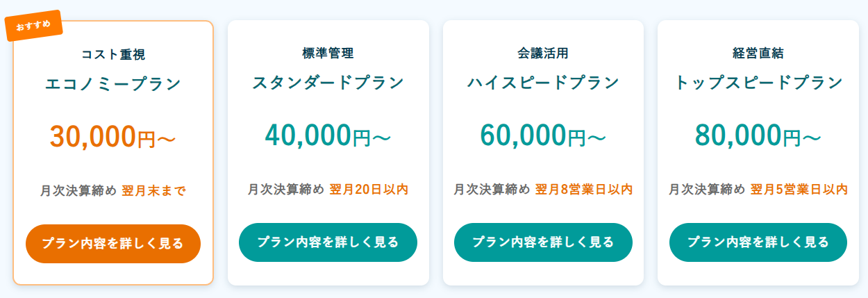Click the トップスピードプラン heading
This screenshot has height=298, width=868.
(758, 83)
